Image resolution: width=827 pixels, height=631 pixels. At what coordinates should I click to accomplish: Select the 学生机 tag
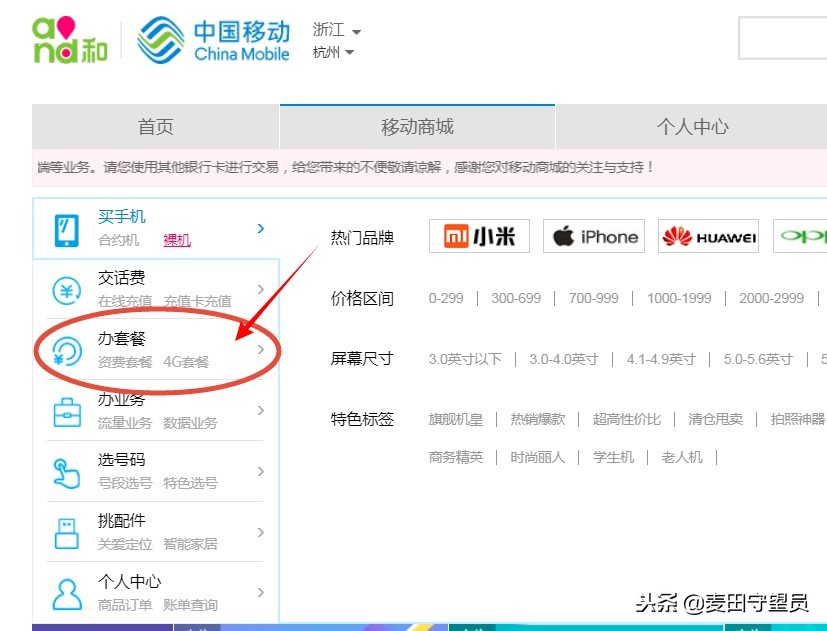(613, 457)
